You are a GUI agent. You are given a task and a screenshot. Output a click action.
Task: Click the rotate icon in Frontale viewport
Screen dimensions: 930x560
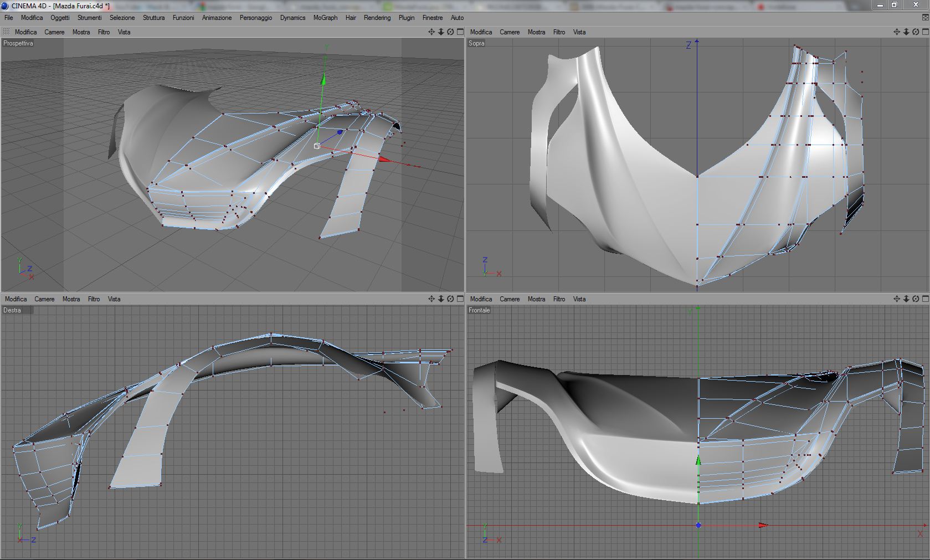coord(916,299)
